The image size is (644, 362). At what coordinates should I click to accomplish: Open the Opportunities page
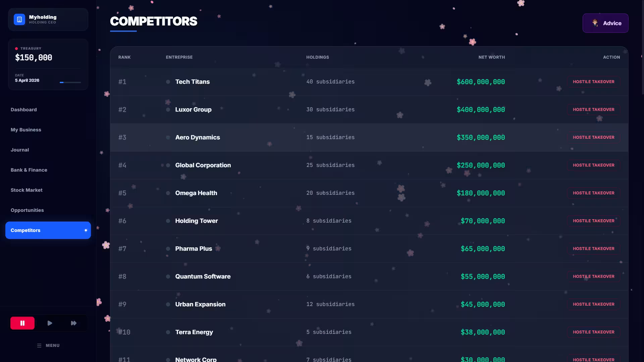(x=27, y=210)
